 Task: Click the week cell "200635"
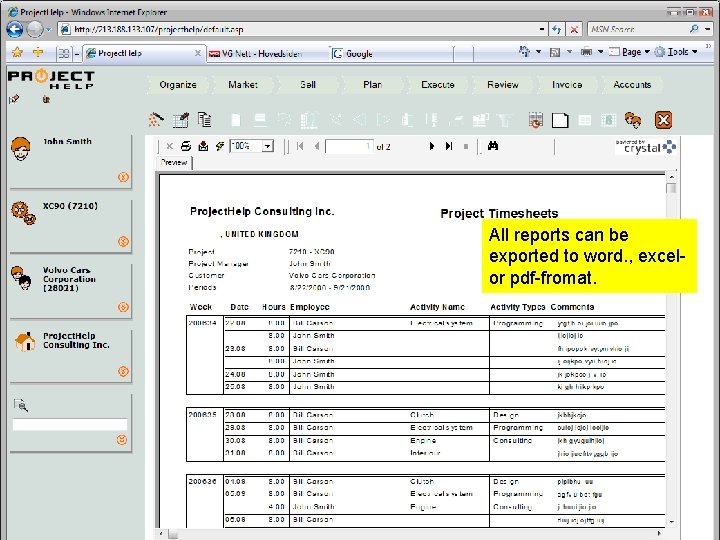[x=202, y=415]
